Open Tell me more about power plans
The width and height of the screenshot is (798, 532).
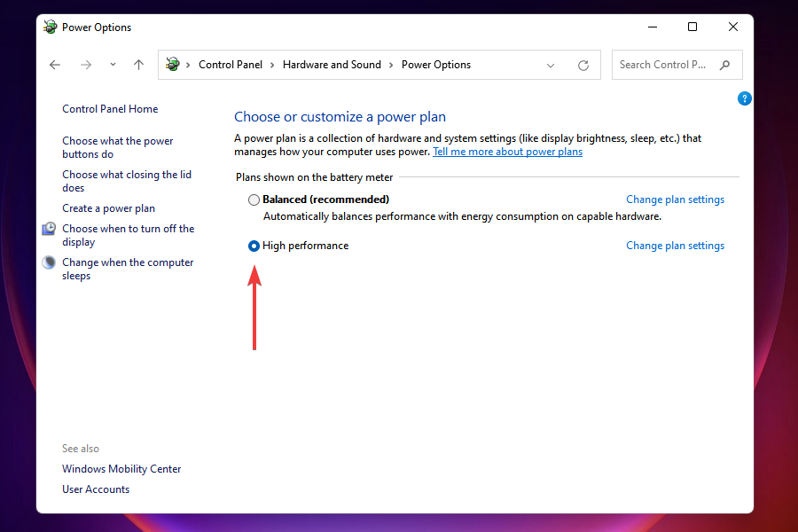(507, 152)
